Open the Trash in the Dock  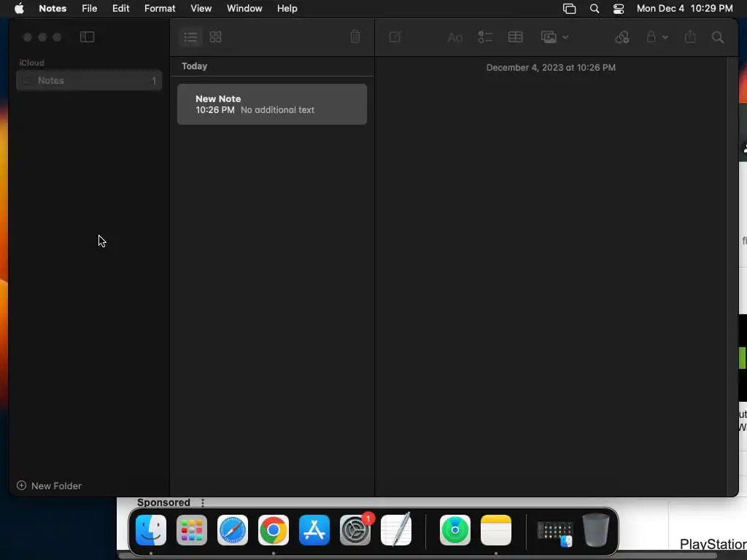595,529
